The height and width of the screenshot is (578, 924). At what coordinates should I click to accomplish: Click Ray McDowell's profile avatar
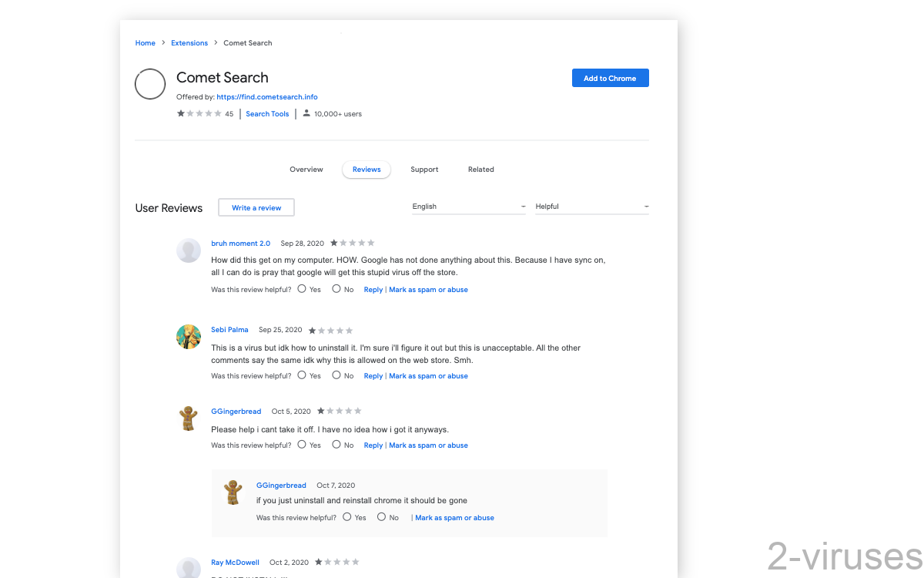click(x=189, y=568)
